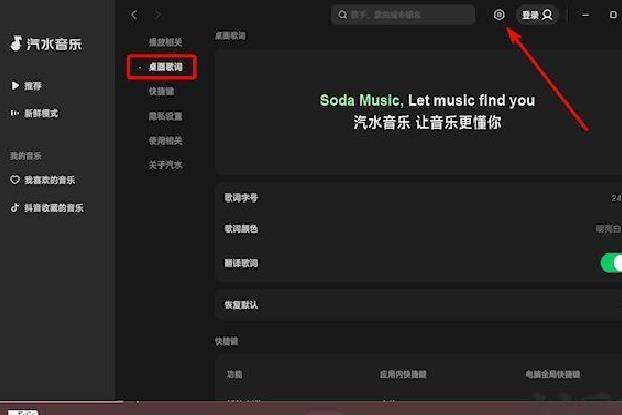The height and width of the screenshot is (415, 622).
Task: Open 新鲜模式 in the sidebar
Action: click(34, 113)
